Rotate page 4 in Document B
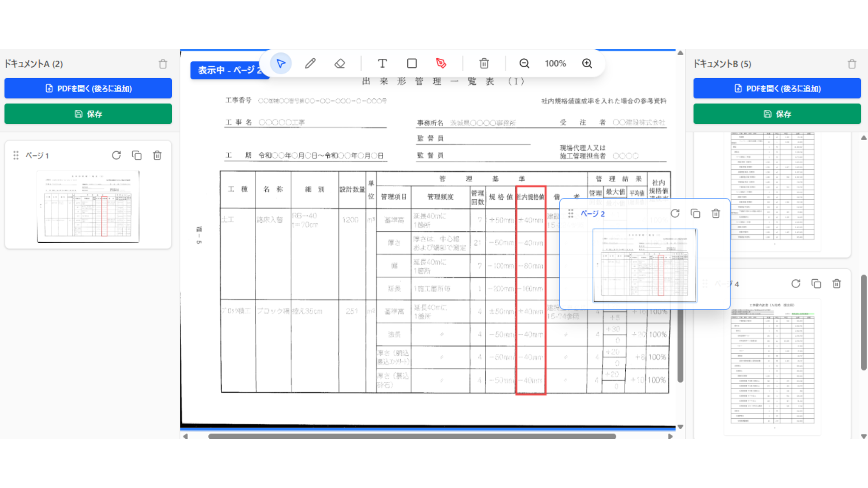This screenshot has width=868, height=488. coord(796,284)
